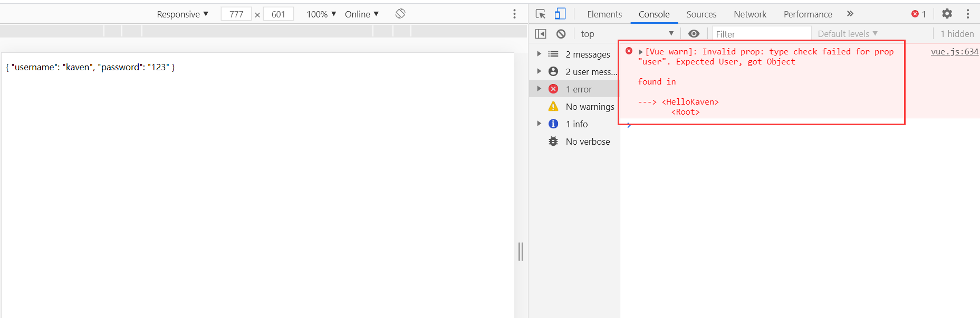
Task: Open the top context selector dropdown
Action: [x=628, y=34]
